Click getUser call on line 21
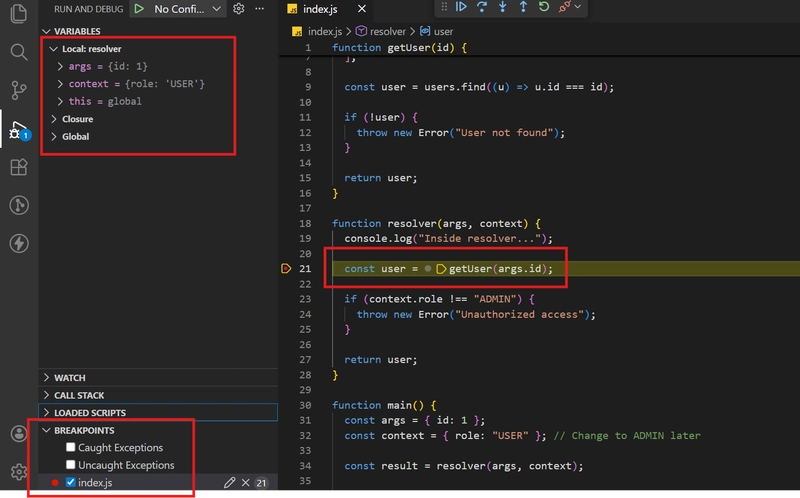Screen dimensions: 800x498 point(470,268)
